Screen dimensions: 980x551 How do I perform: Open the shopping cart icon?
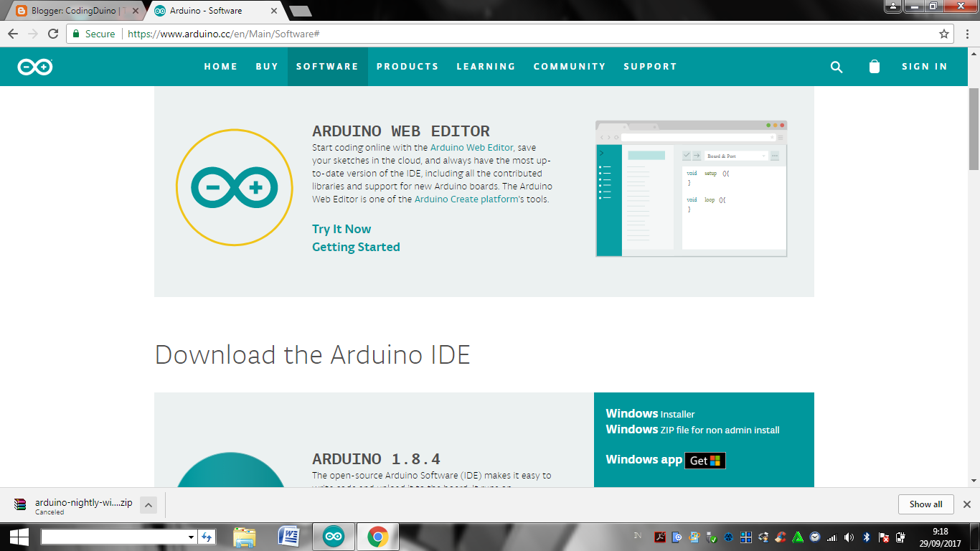[874, 66]
